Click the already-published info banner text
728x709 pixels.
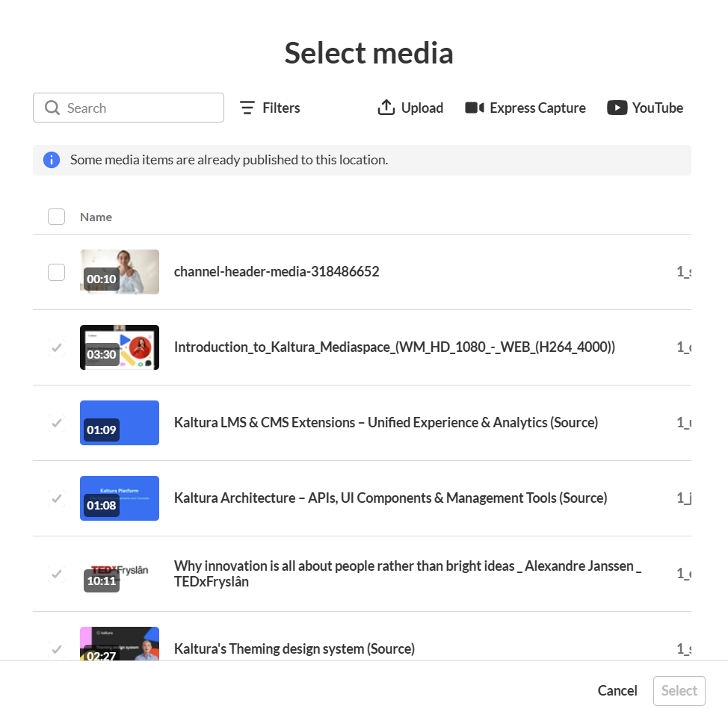pyautogui.click(x=229, y=160)
